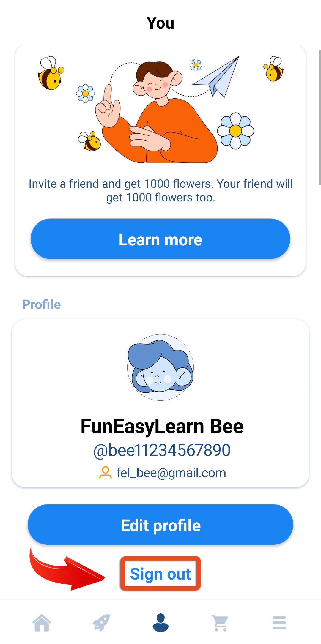This screenshot has height=644, width=321.
Task: Select the profile person icon tab
Action: pos(160,623)
